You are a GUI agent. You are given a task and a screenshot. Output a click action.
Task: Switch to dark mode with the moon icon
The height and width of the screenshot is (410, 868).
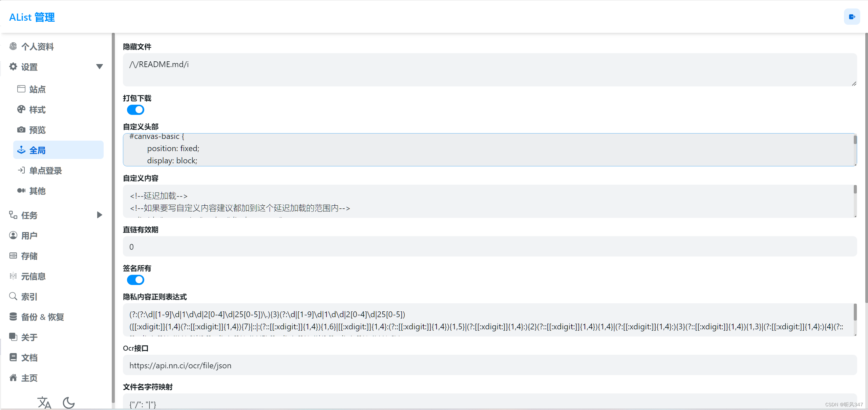[x=69, y=403]
